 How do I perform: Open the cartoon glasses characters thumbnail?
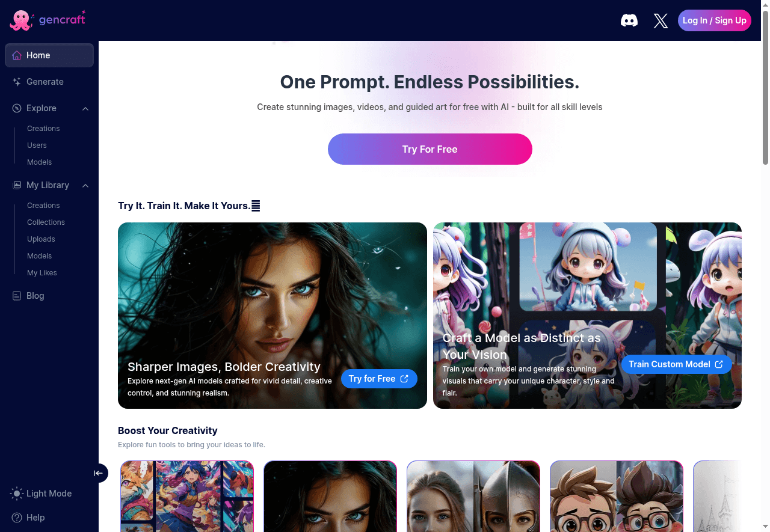click(617, 497)
